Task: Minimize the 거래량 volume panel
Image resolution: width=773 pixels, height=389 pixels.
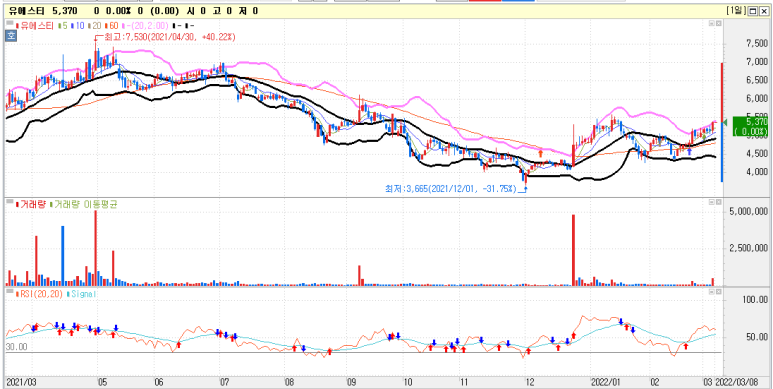Action: [x=711, y=202]
